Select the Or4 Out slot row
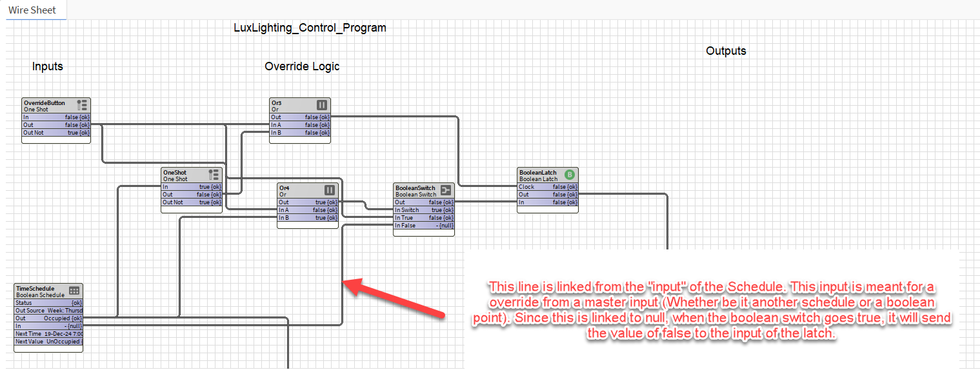This screenshot has width=980, height=370. pos(308,202)
